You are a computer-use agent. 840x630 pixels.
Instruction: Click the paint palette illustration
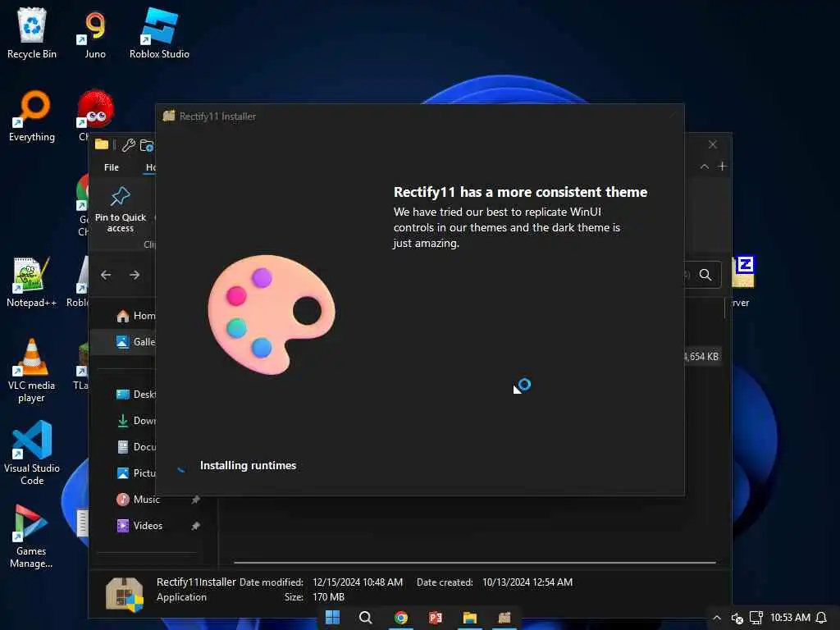[x=272, y=314]
